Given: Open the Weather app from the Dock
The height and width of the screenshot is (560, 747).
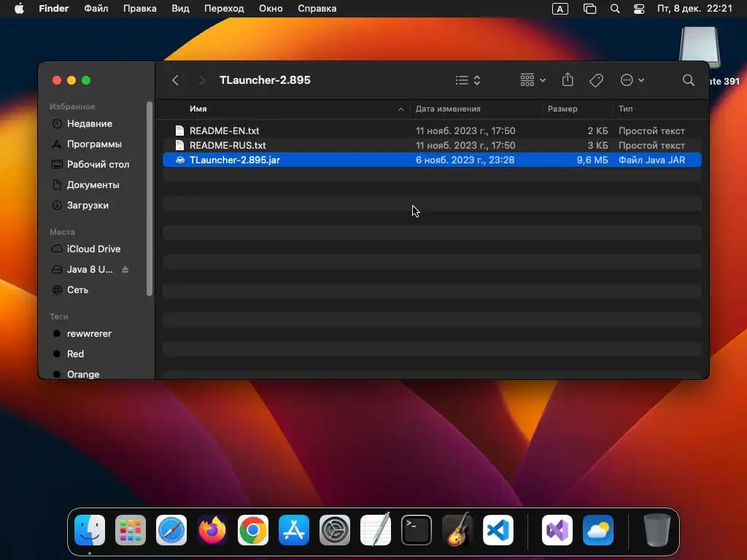Looking at the screenshot, I should [x=598, y=530].
